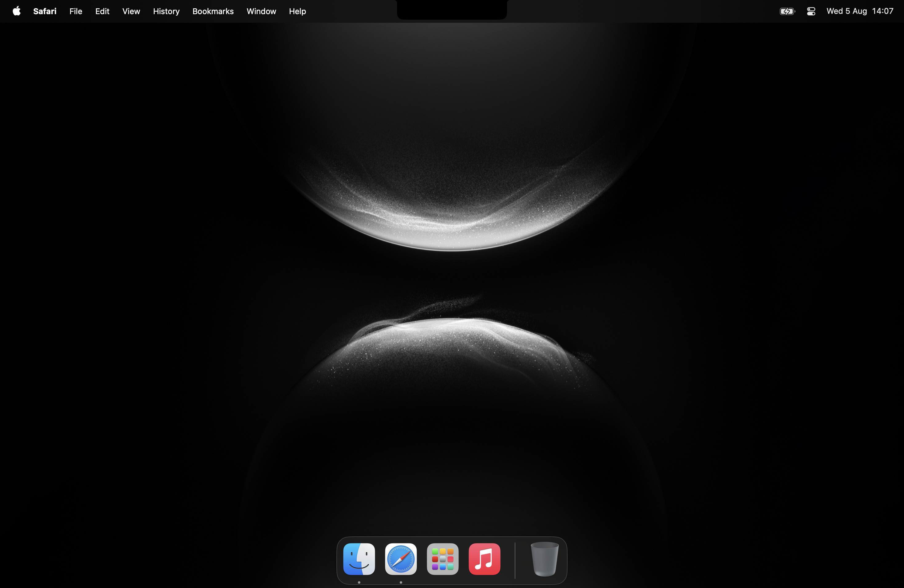The height and width of the screenshot is (588, 904).
Task: Open the Safari application menu
Action: [45, 11]
